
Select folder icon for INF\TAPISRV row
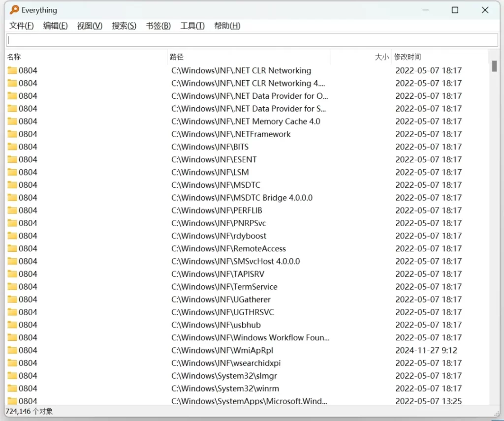click(x=12, y=274)
